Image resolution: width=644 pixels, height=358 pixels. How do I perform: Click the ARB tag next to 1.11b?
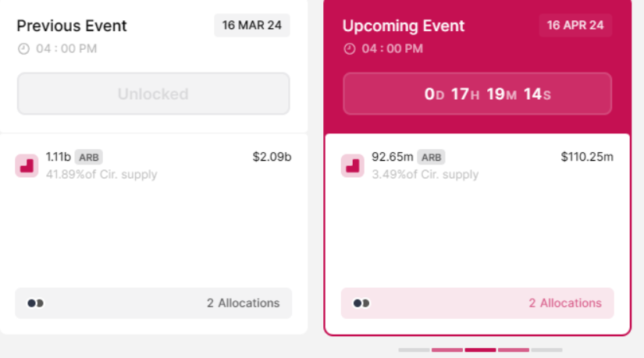click(89, 158)
